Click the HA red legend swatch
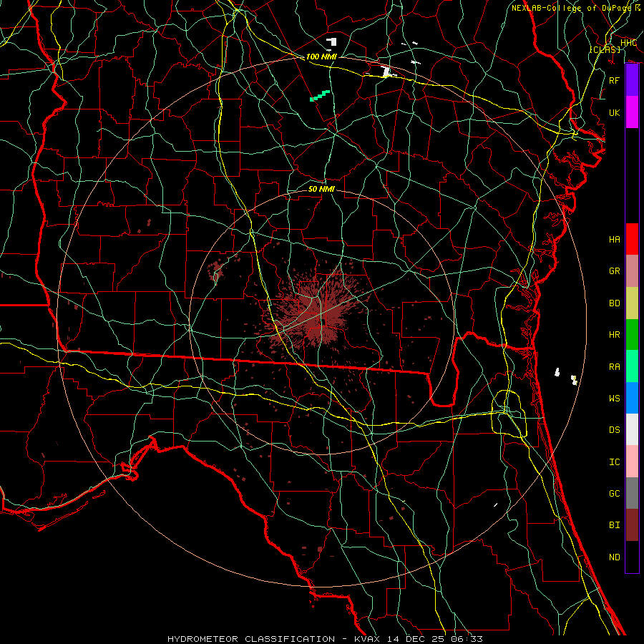The width and height of the screenshot is (644, 644). click(632, 239)
